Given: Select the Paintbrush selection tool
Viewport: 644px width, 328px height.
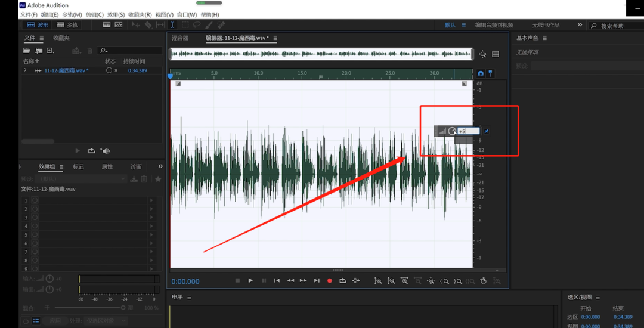Looking at the screenshot, I should (x=209, y=25).
